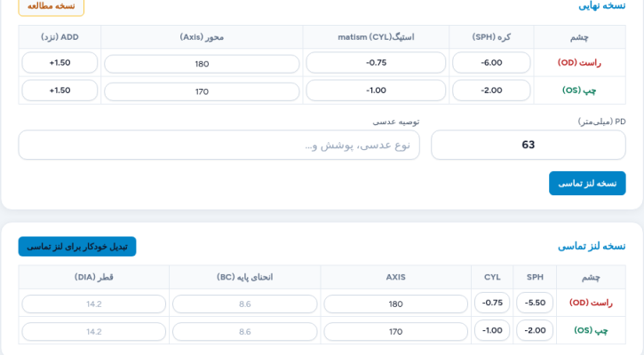Viewport: 644px width, 355px height.
Task: Edit left eye CYL field showing -1.00 in final prescription
Action: point(376,91)
